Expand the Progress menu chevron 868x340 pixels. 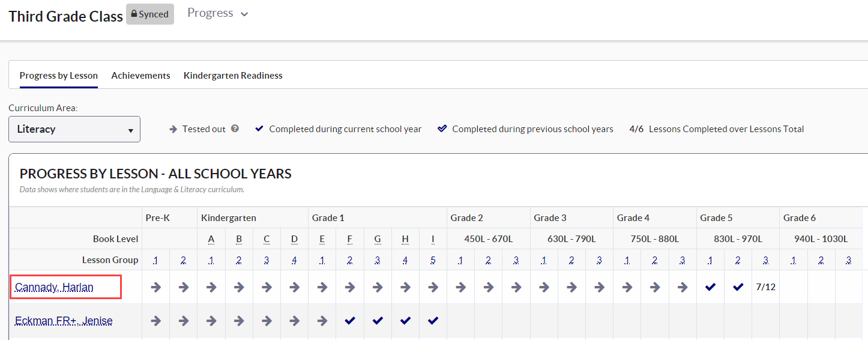tap(244, 14)
